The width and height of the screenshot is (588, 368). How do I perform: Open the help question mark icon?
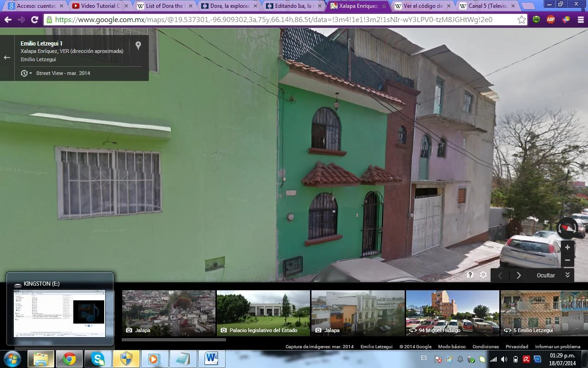[x=470, y=275]
